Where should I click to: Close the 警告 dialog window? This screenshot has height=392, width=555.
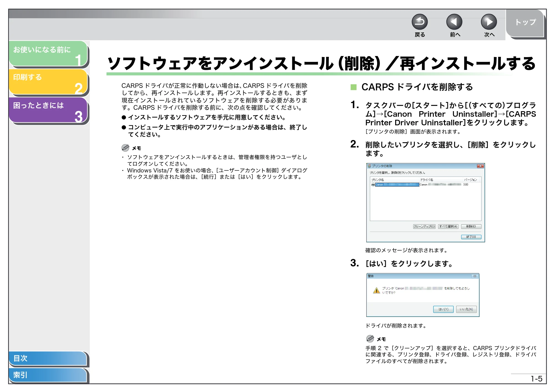click(x=475, y=276)
